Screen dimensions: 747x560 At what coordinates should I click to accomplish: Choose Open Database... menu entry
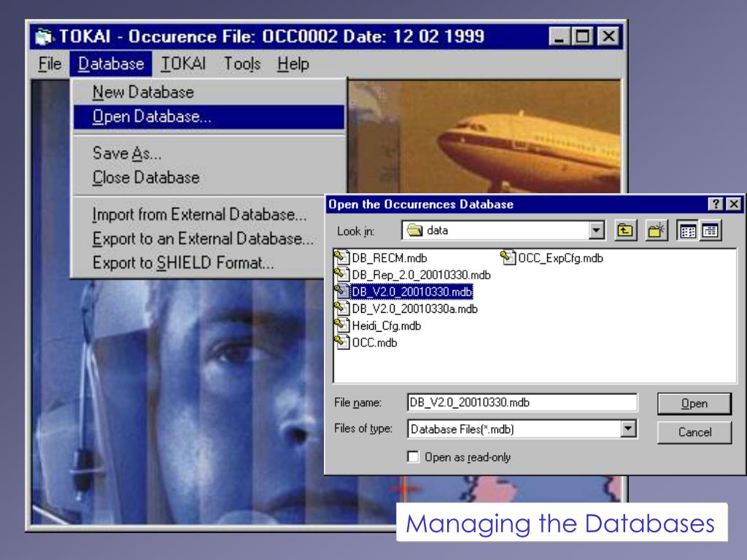click(209, 117)
